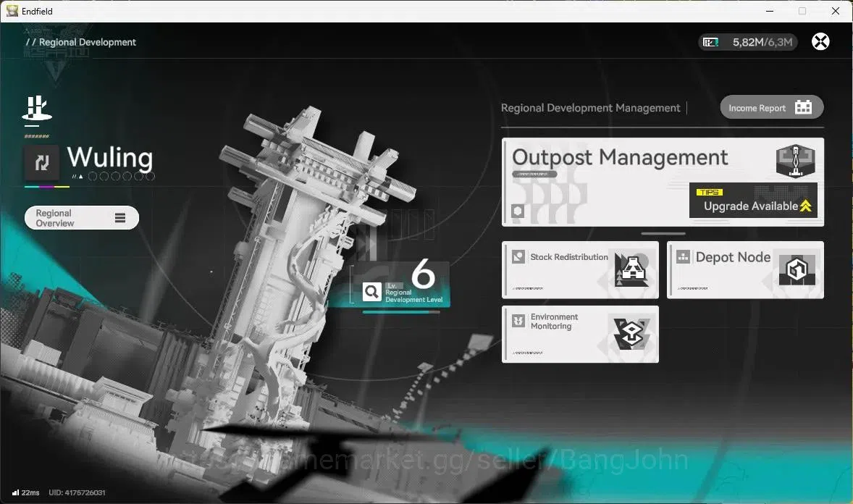This screenshot has height=504, width=853.
Task: Click the white outpost emblem above Wuling
Action: 37,109
